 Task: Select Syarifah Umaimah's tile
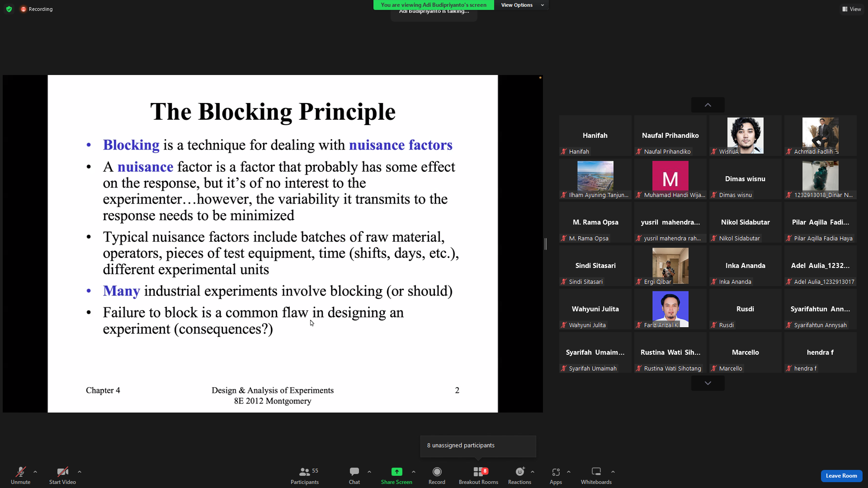(x=595, y=352)
